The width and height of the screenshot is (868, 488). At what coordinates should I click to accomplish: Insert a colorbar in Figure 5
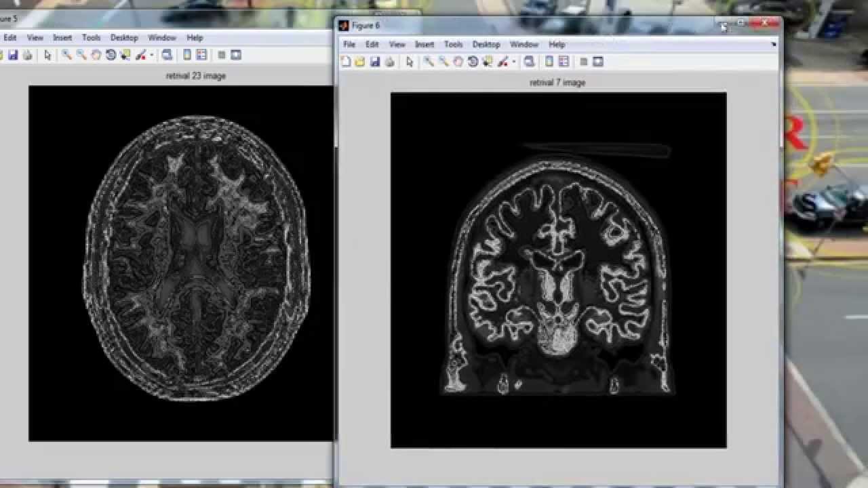(x=188, y=55)
